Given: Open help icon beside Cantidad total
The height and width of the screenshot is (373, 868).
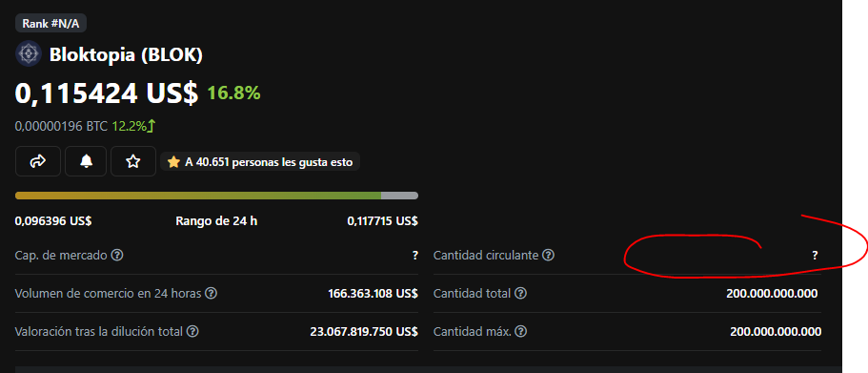Looking at the screenshot, I should (520, 293).
